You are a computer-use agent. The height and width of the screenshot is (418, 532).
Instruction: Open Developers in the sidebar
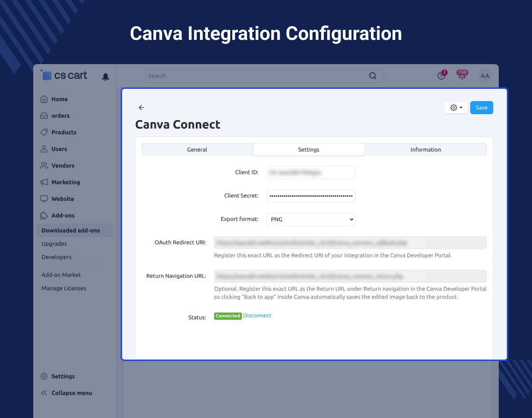[57, 257]
